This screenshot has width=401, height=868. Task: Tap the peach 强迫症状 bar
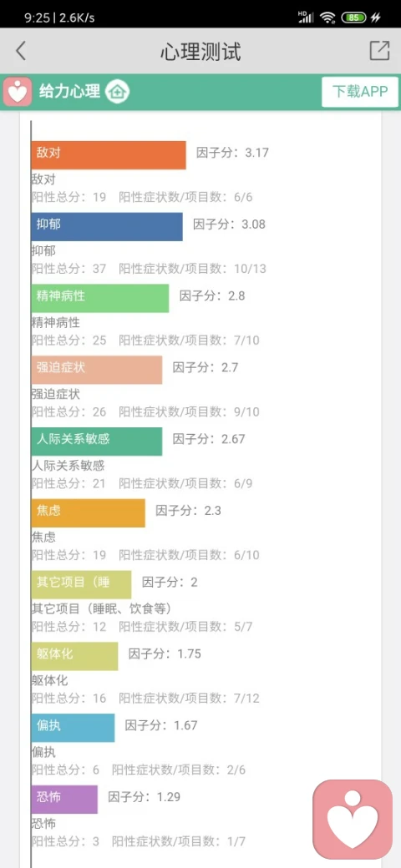[x=97, y=369]
